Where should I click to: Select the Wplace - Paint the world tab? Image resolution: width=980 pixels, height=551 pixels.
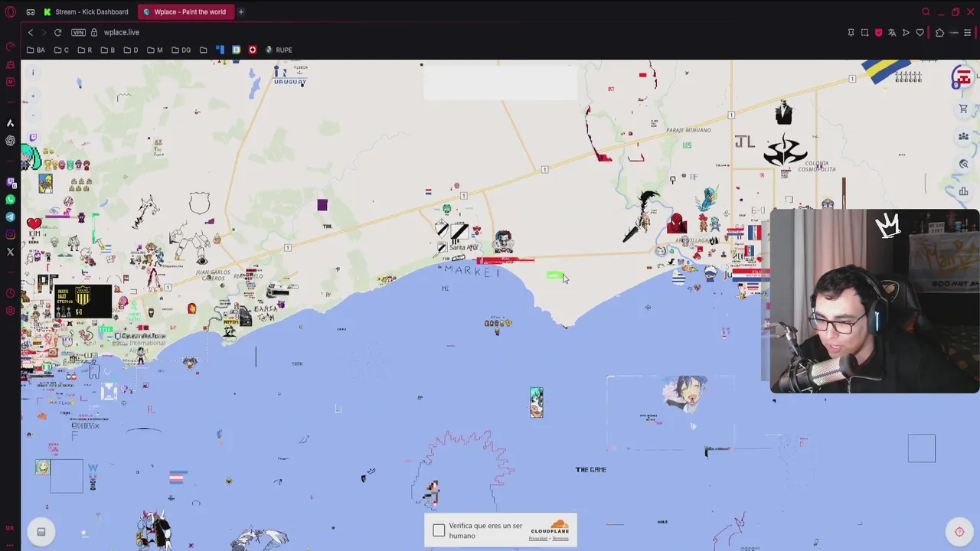[185, 11]
